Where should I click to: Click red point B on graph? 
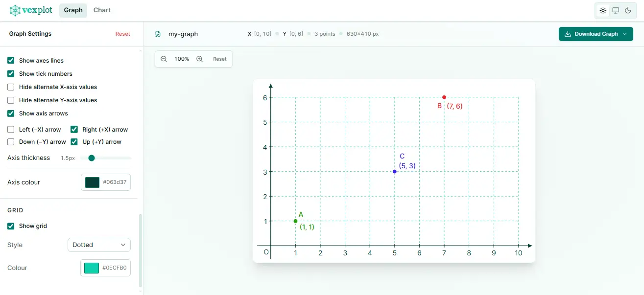(x=444, y=97)
